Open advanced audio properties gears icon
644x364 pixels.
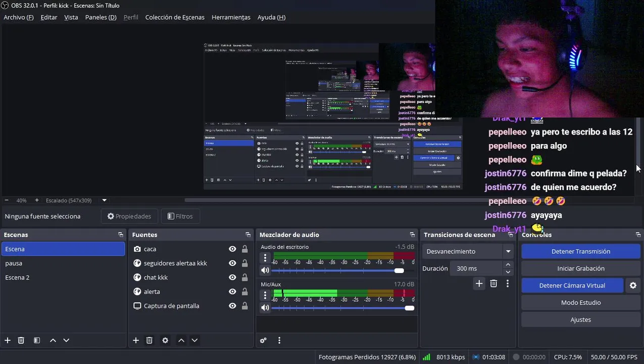[x=263, y=340]
